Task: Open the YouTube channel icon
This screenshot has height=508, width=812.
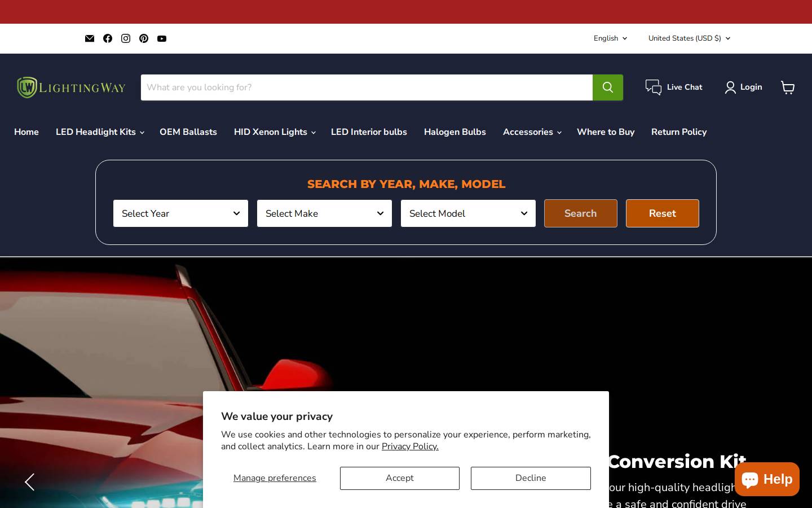Action: (162, 38)
